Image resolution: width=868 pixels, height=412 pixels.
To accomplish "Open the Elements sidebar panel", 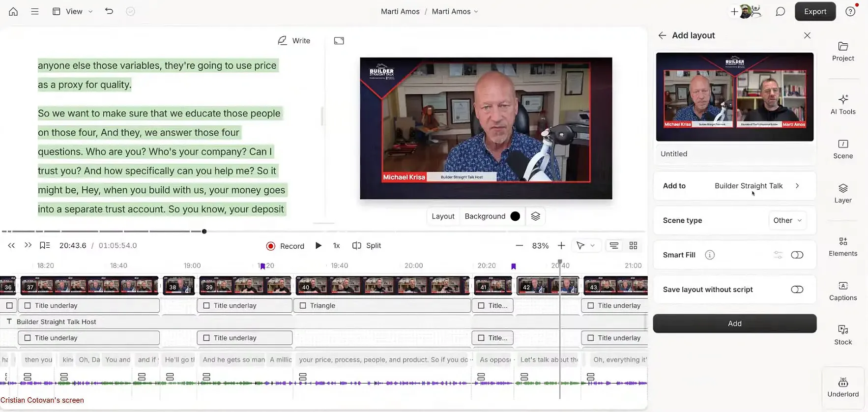I will (843, 247).
